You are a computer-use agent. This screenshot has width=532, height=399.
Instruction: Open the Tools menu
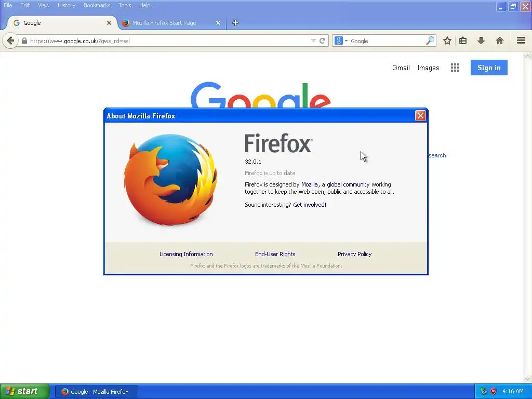coord(125,5)
